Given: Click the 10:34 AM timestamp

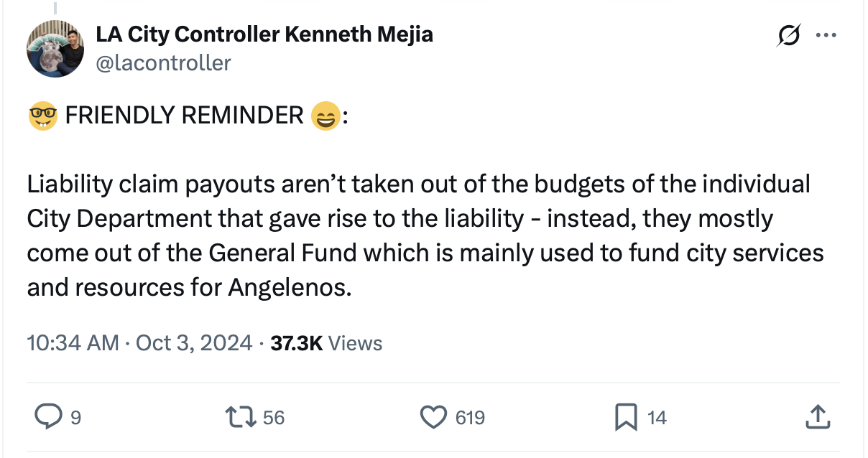Looking at the screenshot, I should (x=73, y=343).
